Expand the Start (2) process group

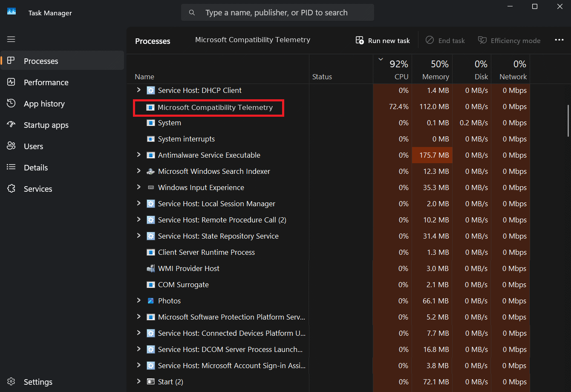(x=138, y=381)
